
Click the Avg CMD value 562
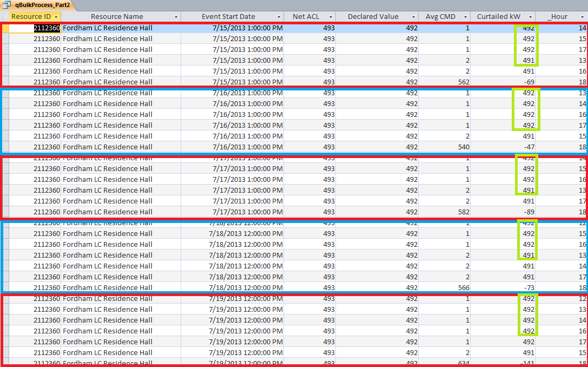pyautogui.click(x=463, y=82)
